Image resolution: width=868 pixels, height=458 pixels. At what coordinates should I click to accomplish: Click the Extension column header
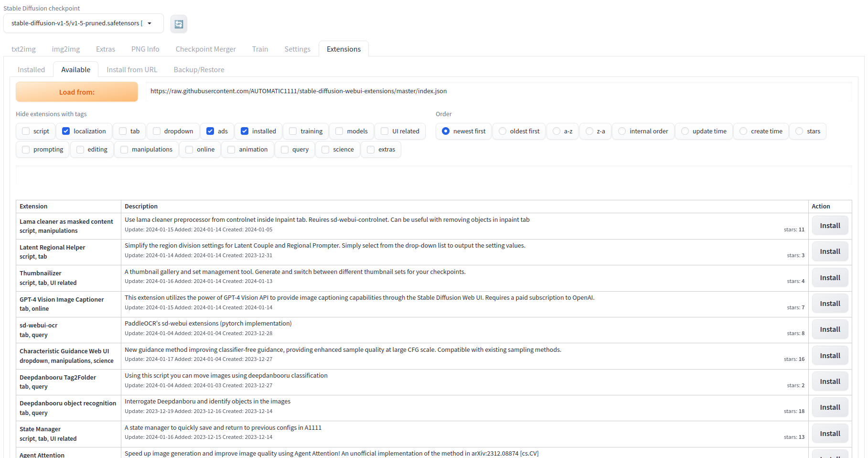[33, 207]
